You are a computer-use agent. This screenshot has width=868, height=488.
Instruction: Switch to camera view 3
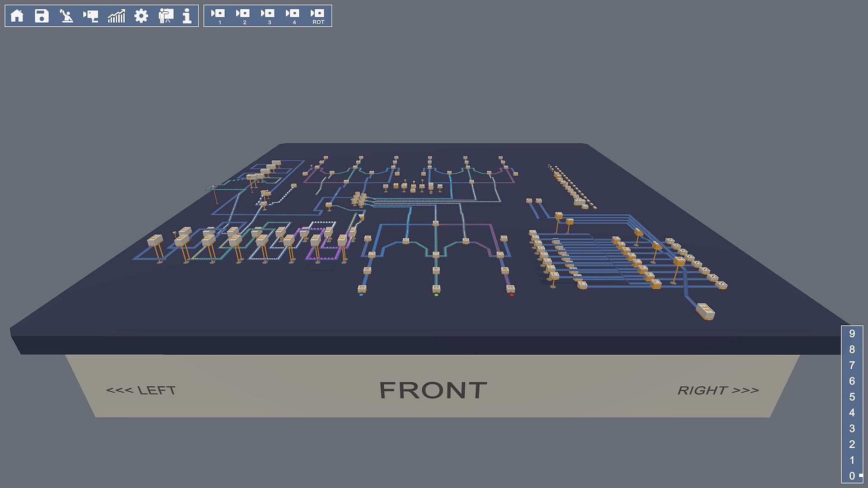[268, 16]
